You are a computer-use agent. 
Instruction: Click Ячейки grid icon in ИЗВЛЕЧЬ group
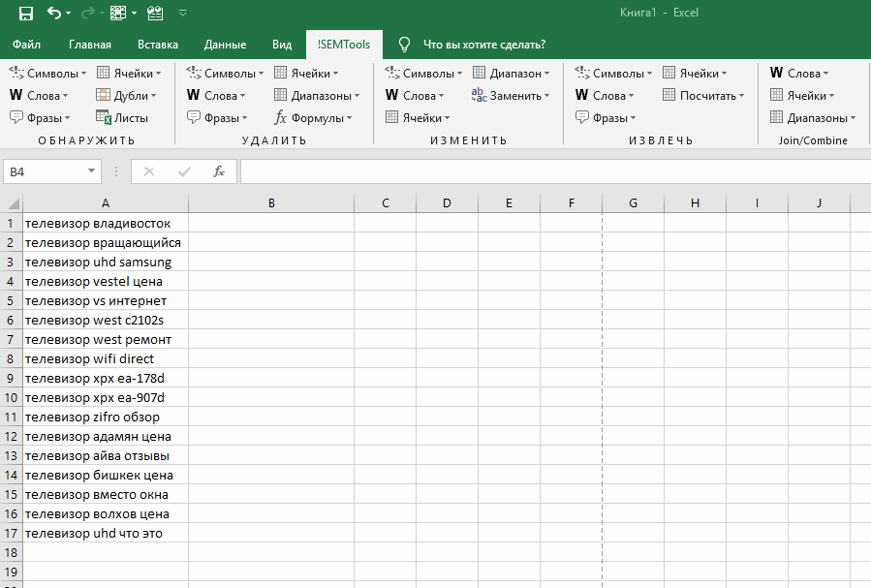point(669,73)
